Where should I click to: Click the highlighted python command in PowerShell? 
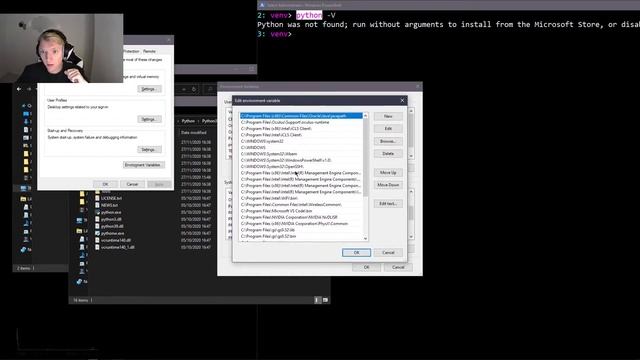[x=309, y=15]
